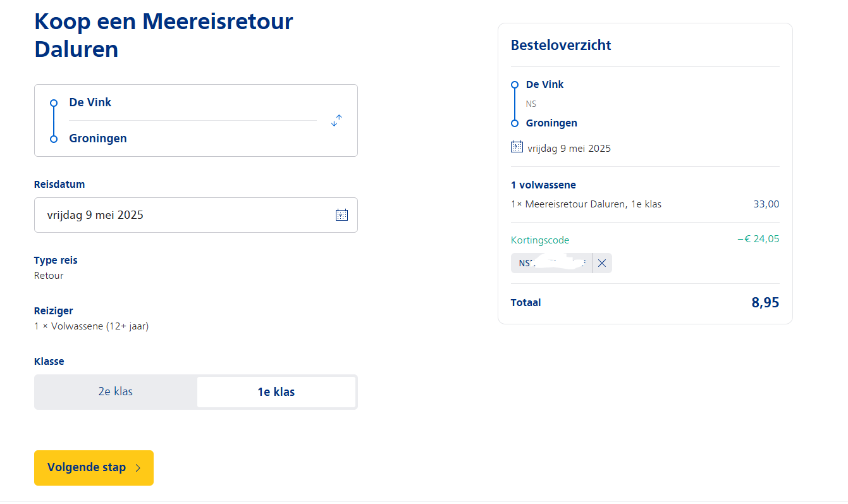848x504 pixels.
Task: Proceed with Volgende stap button
Action: 94,468
